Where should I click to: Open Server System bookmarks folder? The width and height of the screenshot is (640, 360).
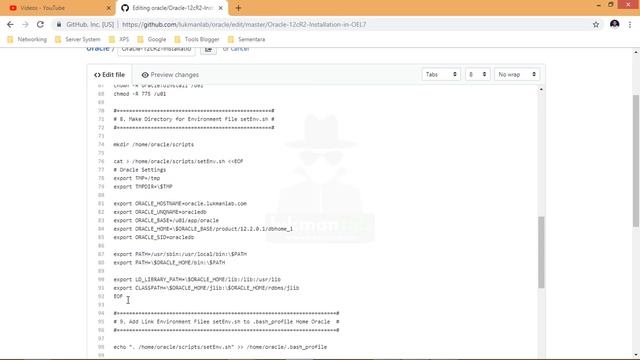[78, 39]
